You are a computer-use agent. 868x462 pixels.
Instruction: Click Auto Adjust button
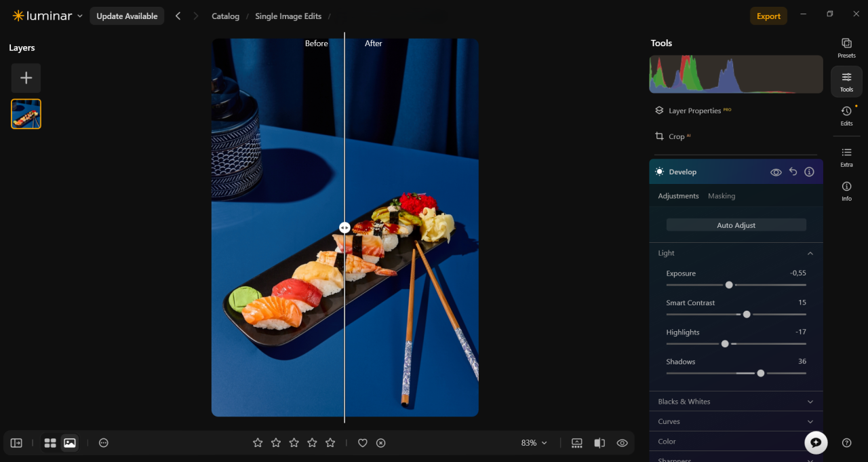[x=736, y=225]
